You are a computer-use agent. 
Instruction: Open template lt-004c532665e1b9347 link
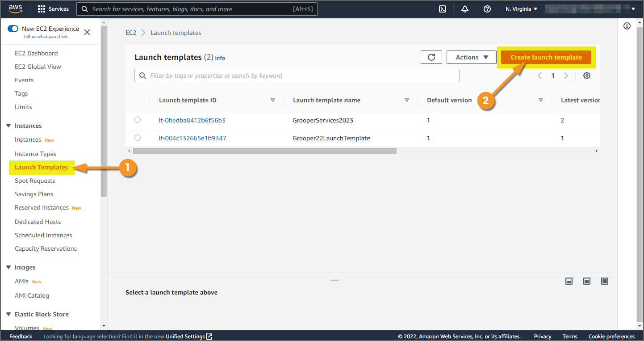coord(192,138)
